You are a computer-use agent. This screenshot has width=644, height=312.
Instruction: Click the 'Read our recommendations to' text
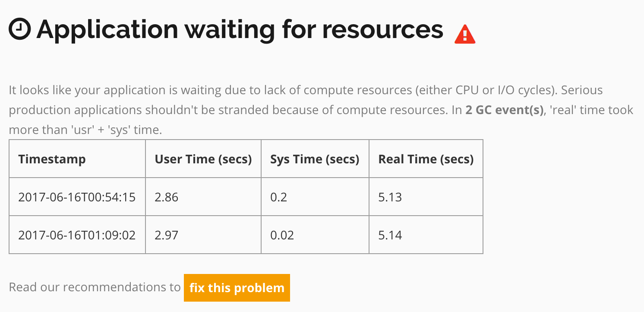point(95,287)
